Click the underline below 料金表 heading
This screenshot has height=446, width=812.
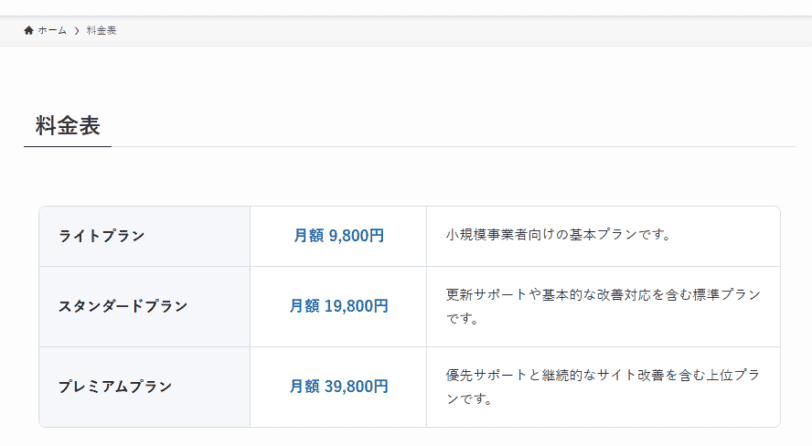(67, 147)
